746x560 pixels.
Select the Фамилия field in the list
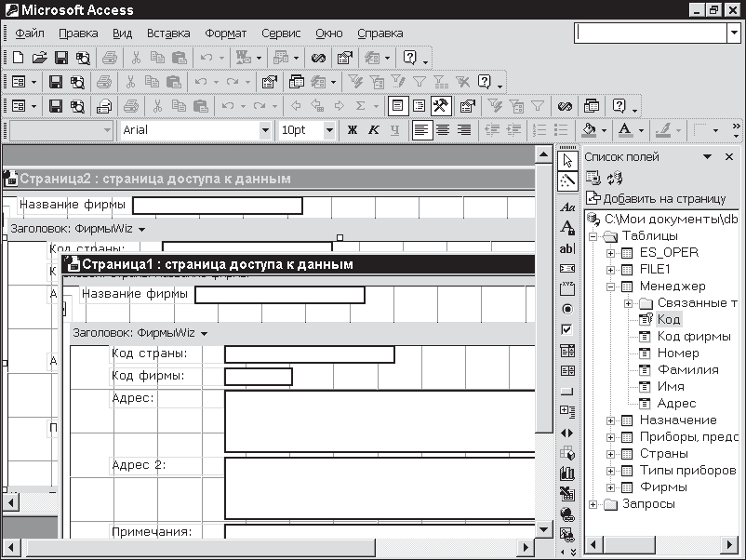click(687, 370)
